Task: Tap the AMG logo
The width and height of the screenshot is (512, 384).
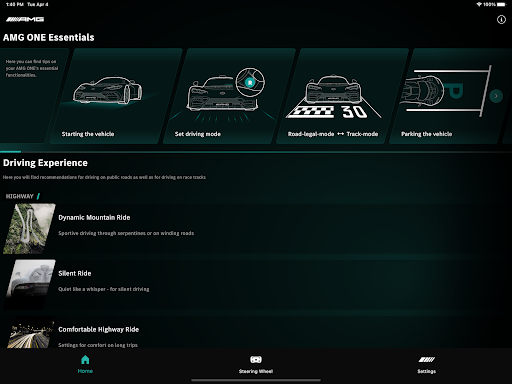Action: pyautogui.click(x=25, y=19)
